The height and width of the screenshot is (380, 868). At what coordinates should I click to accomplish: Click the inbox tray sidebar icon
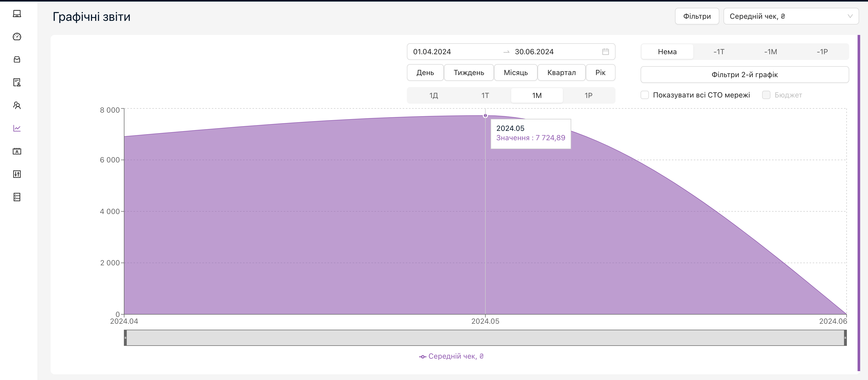coord(17,60)
